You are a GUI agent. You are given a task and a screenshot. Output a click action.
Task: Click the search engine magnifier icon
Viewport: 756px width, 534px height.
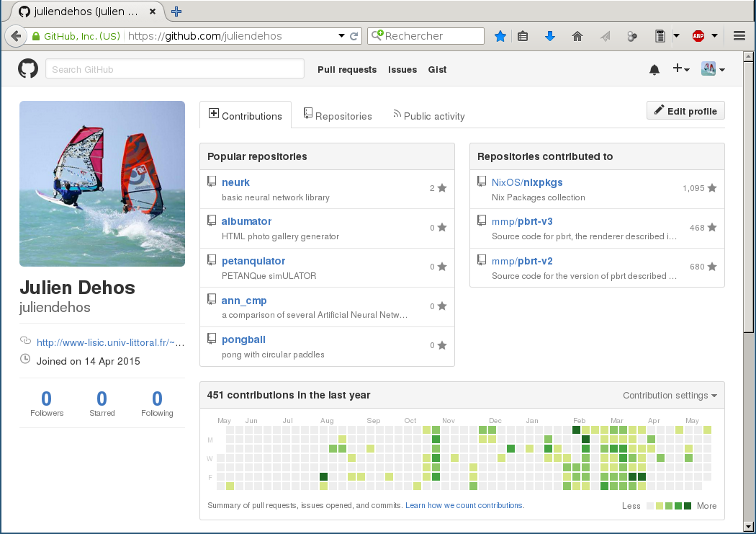click(x=377, y=35)
